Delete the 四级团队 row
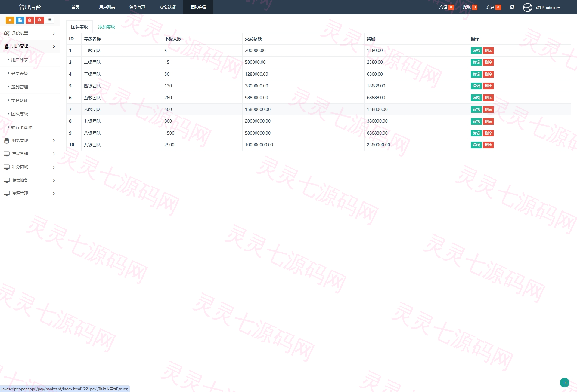 [488, 86]
